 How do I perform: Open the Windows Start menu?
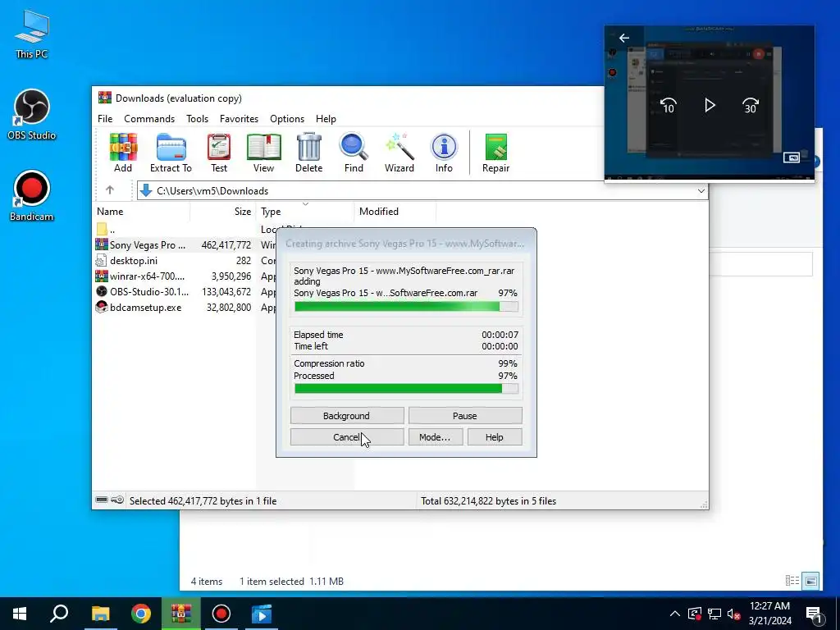(20, 614)
